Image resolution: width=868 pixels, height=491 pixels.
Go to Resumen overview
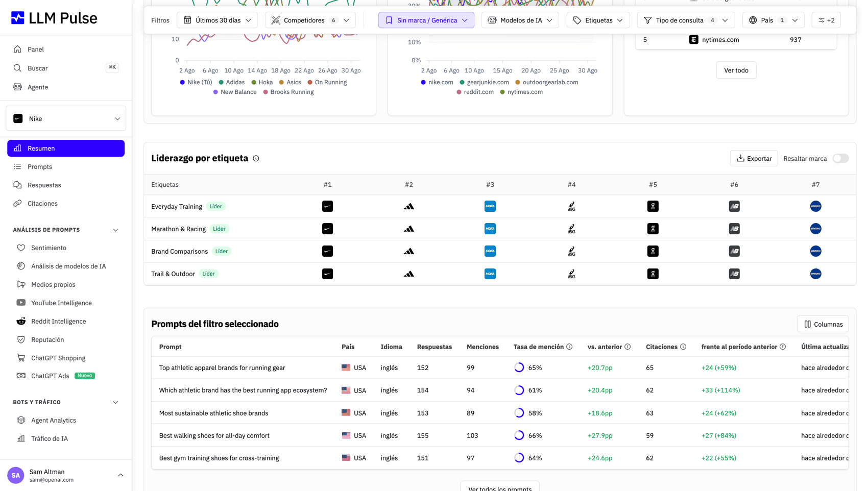[66, 149]
